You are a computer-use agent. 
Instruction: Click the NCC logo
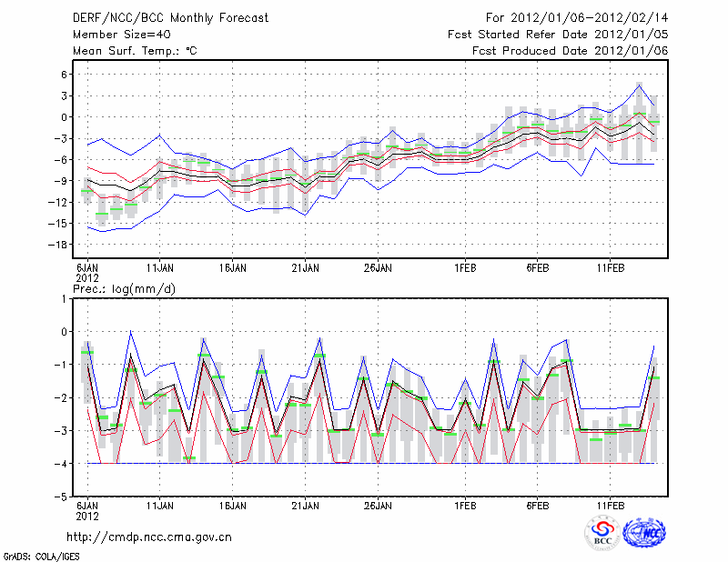pos(643,533)
